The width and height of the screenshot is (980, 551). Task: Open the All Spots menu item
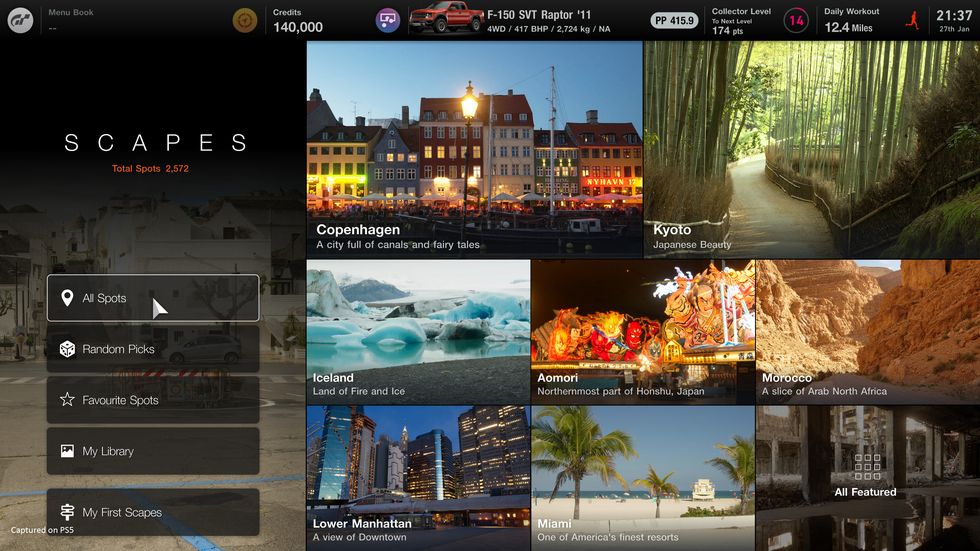point(153,298)
